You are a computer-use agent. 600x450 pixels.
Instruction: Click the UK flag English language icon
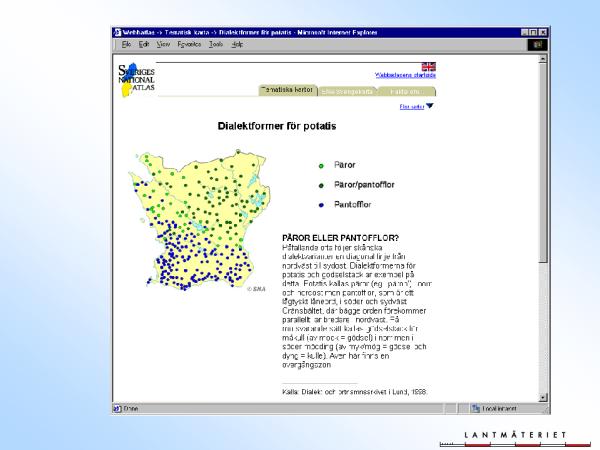click(x=429, y=66)
